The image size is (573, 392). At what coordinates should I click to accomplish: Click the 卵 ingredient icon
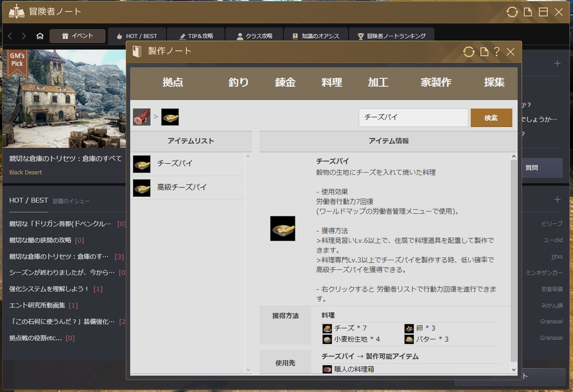pyautogui.click(x=409, y=328)
